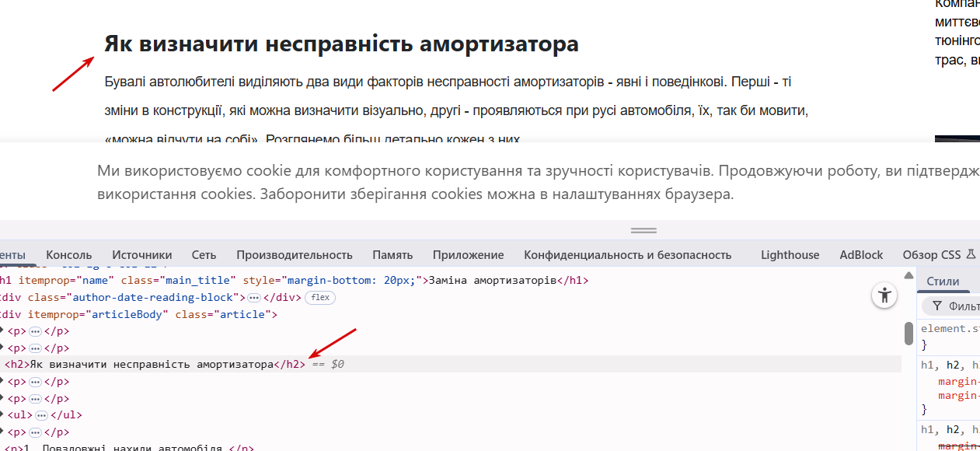Select the h2 line in the DOM tree
980x451 pixels.
(451, 364)
